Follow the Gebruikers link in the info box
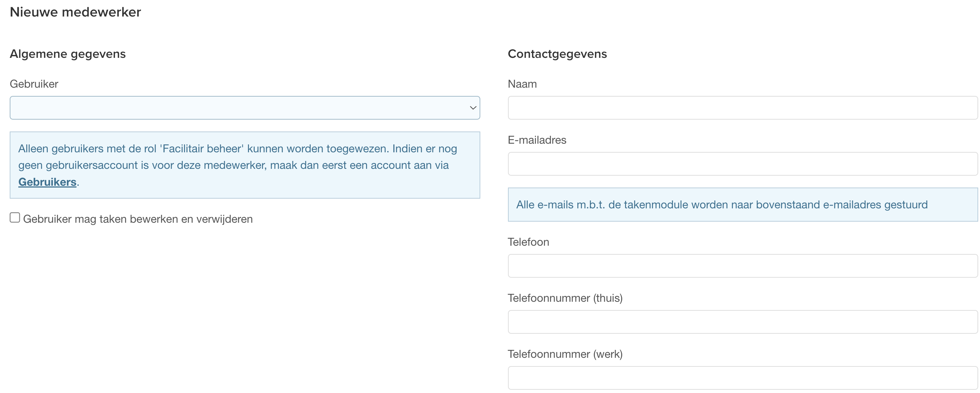The width and height of the screenshot is (980, 393). [x=47, y=182]
